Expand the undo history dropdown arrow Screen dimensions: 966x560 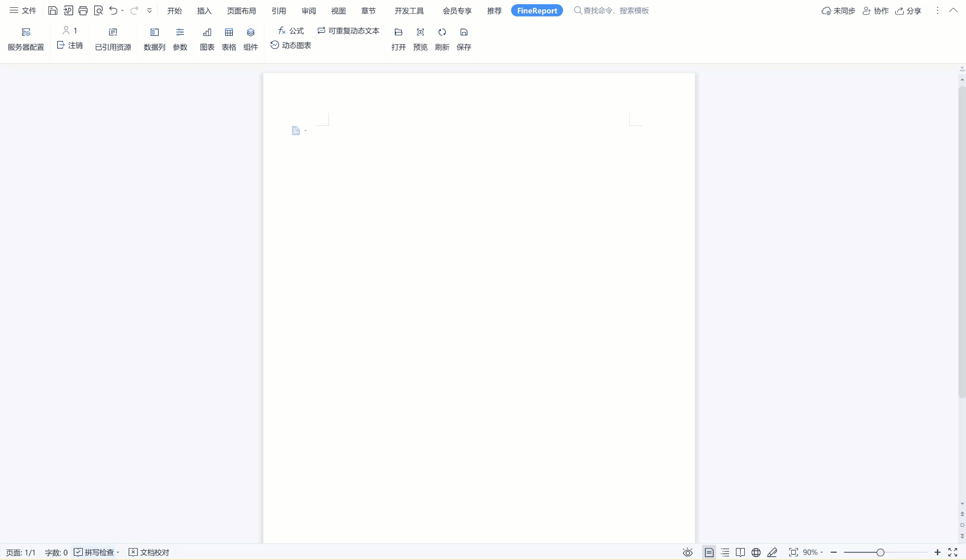[x=123, y=10]
